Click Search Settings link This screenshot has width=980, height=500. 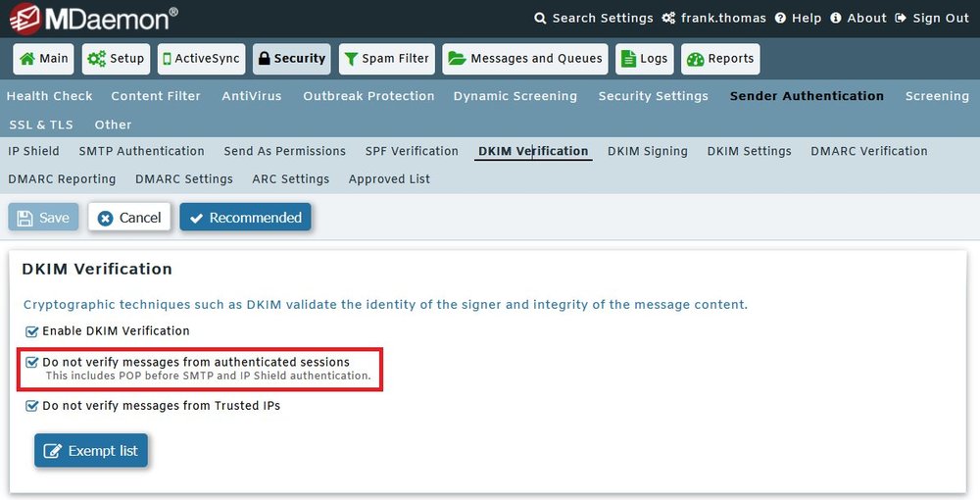603,18
